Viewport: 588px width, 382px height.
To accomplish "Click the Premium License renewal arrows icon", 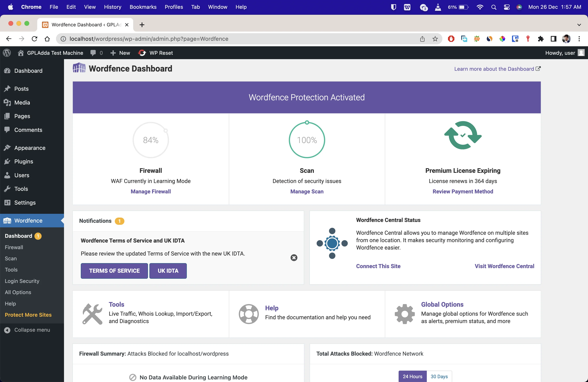I will (x=463, y=135).
